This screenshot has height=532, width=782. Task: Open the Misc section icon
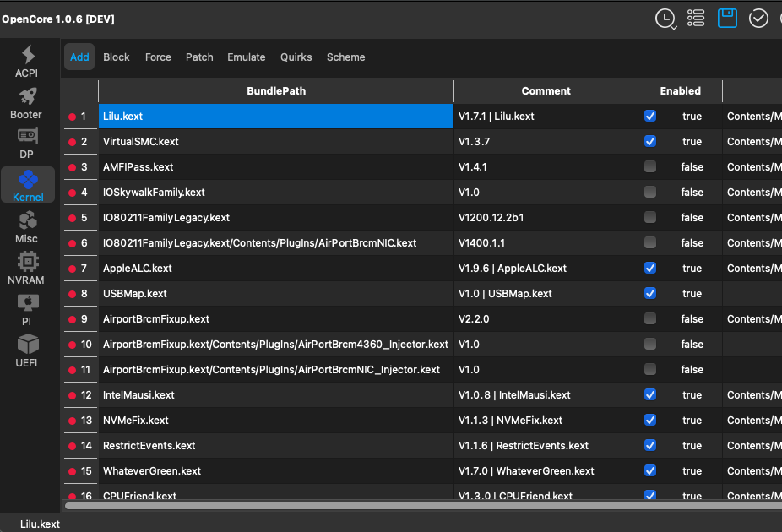27,220
